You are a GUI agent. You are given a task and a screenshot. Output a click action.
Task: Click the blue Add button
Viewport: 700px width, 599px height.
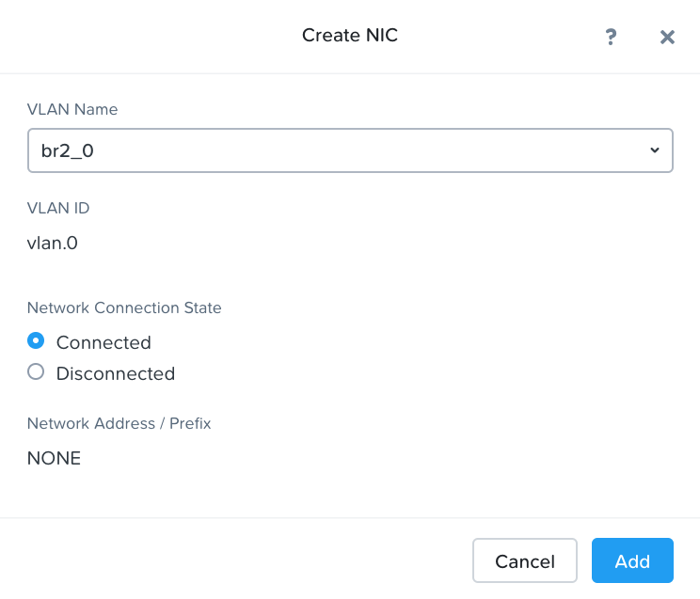tap(632, 560)
